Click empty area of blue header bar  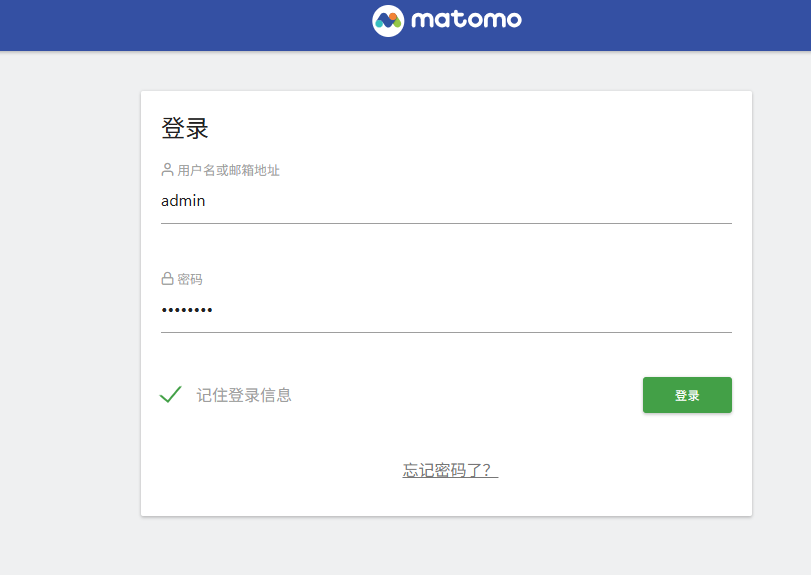click(x=155, y=25)
